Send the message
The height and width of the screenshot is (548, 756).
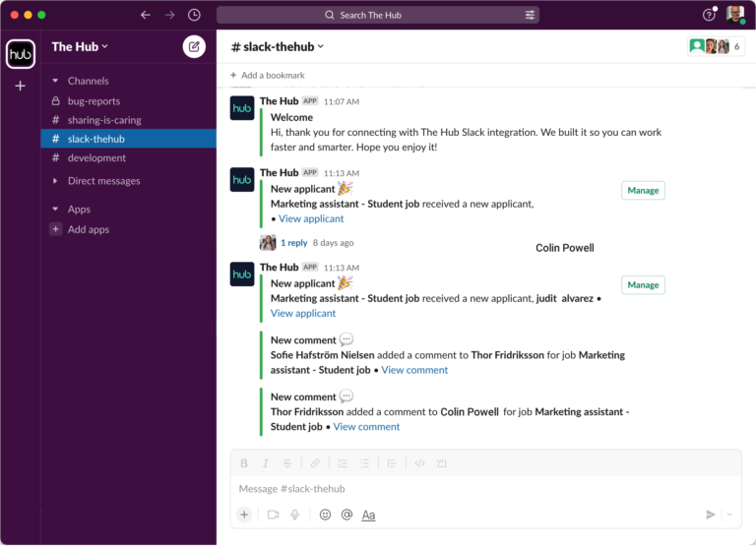[x=711, y=515]
